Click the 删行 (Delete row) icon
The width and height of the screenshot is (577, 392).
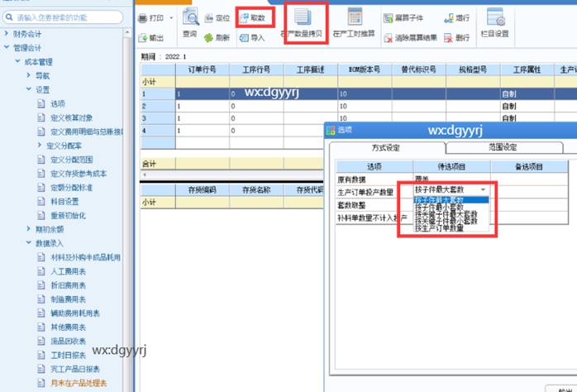448,37
